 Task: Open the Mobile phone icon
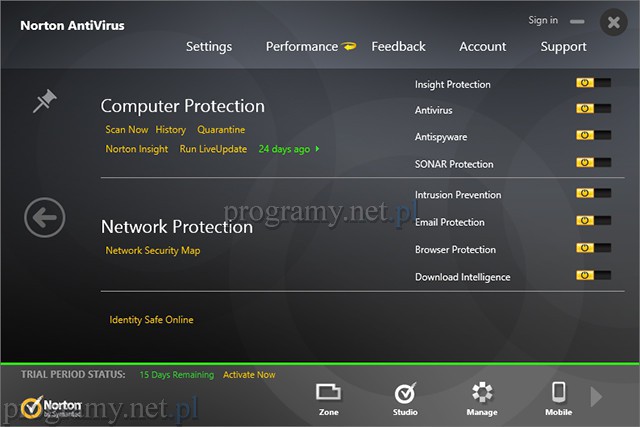click(x=559, y=392)
